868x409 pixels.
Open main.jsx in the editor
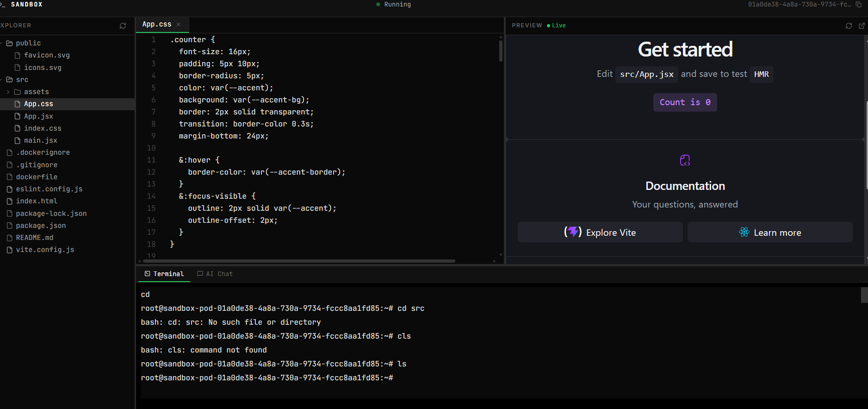point(41,140)
